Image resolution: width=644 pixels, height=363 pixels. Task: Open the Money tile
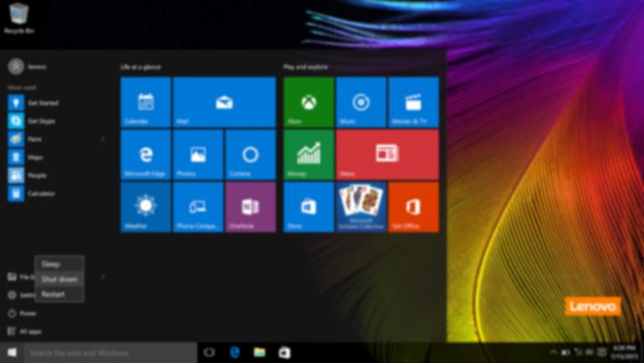pos(309,154)
